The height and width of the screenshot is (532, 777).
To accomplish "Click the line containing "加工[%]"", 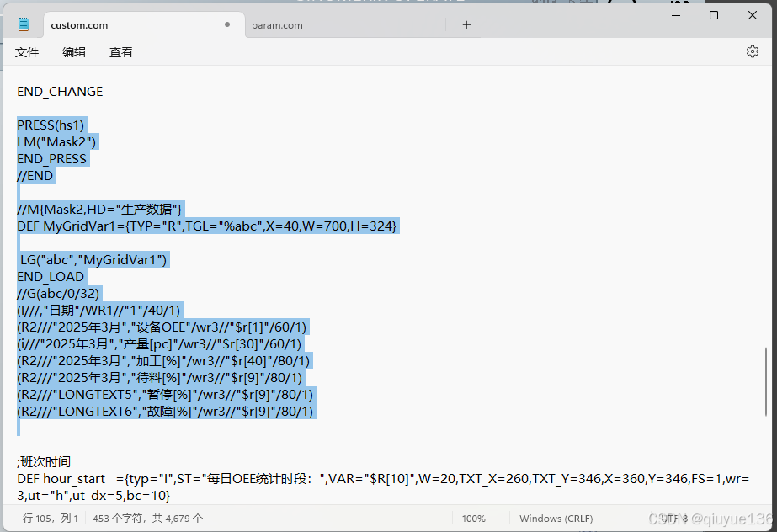I will pos(163,361).
